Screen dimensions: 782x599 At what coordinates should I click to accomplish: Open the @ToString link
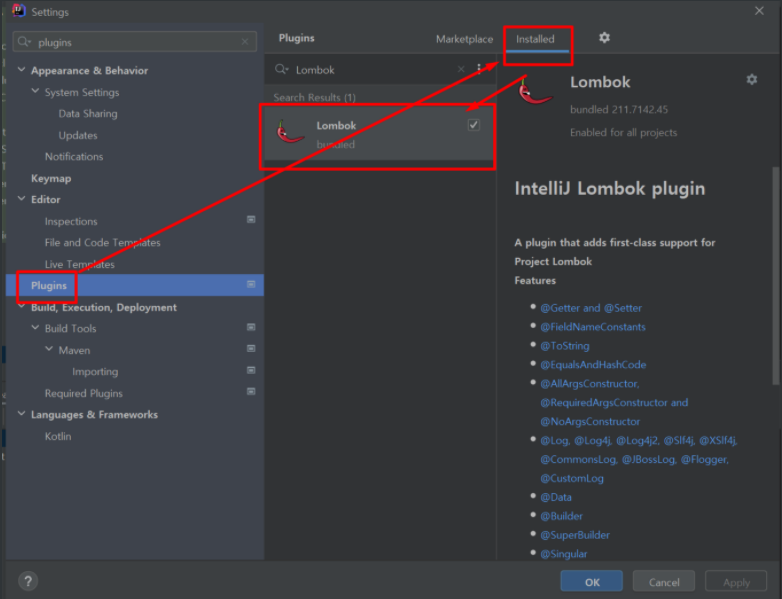(x=565, y=346)
